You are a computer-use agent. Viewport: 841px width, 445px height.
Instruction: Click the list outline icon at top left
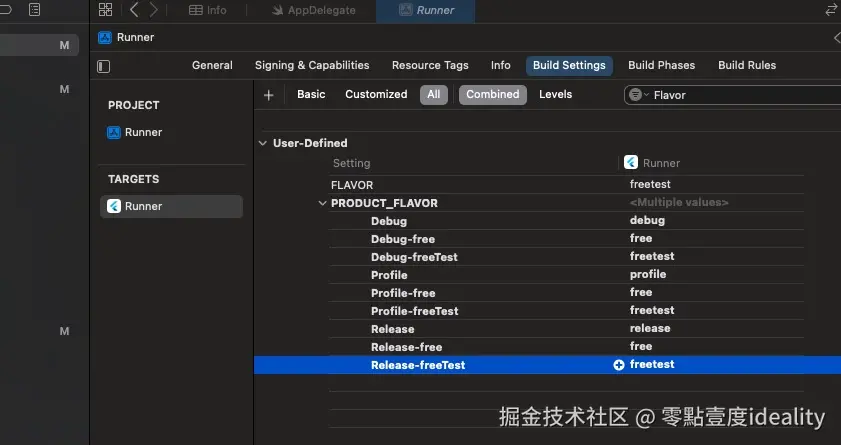tap(34, 10)
